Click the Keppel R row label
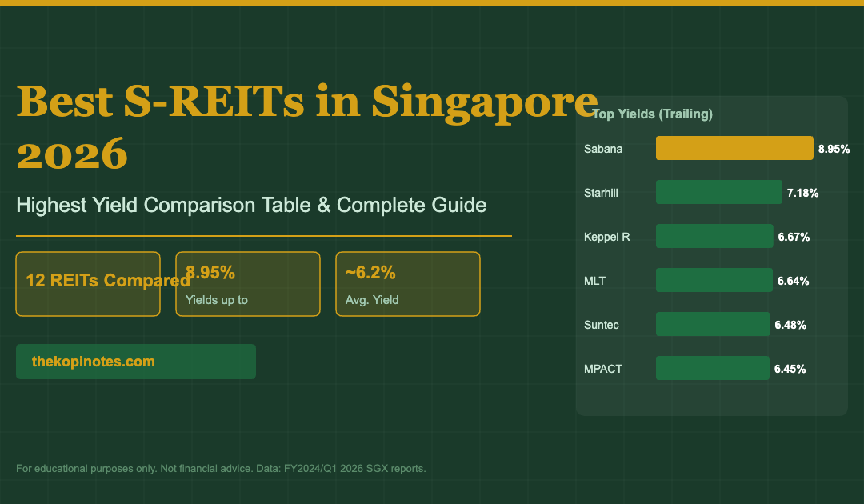 607,237
